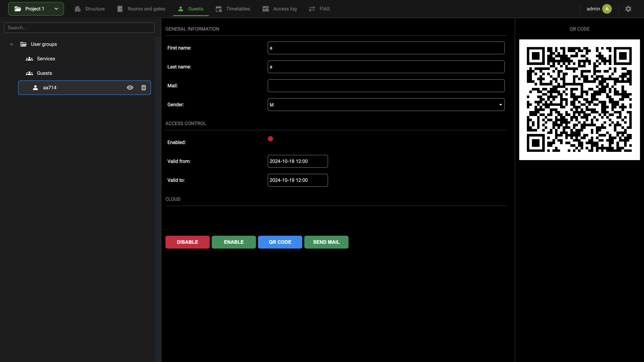
Task: Click the Guests group icon in tree
Action: tap(29, 73)
